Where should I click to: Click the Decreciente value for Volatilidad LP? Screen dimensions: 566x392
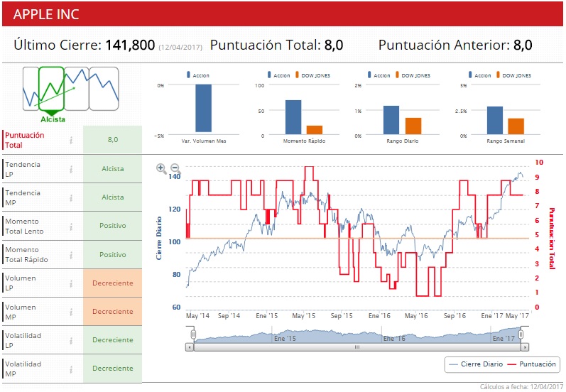coord(113,340)
